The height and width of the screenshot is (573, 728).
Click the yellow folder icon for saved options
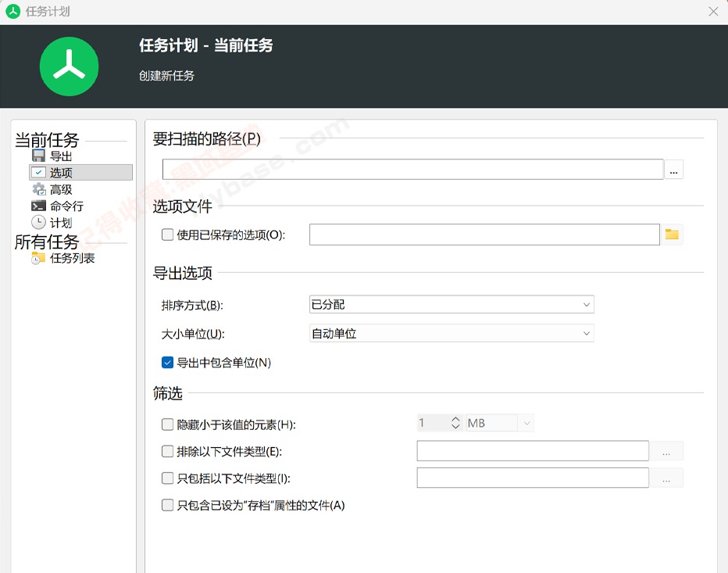coord(672,235)
